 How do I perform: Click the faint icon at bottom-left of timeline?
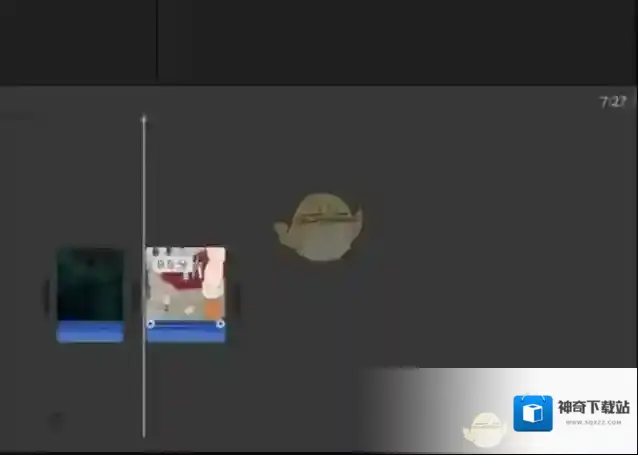[x=56, y=421]
